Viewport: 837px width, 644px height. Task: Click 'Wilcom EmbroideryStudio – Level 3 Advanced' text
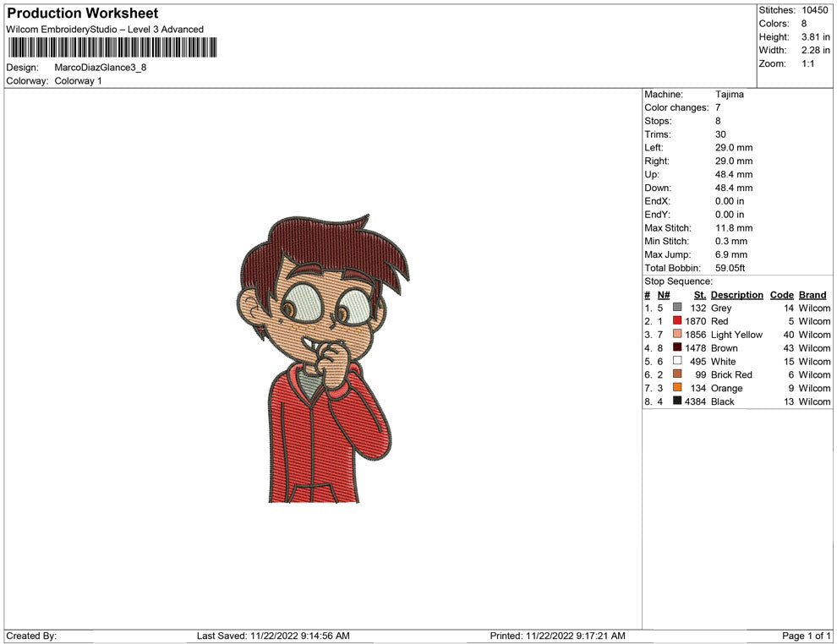[105, 30]
